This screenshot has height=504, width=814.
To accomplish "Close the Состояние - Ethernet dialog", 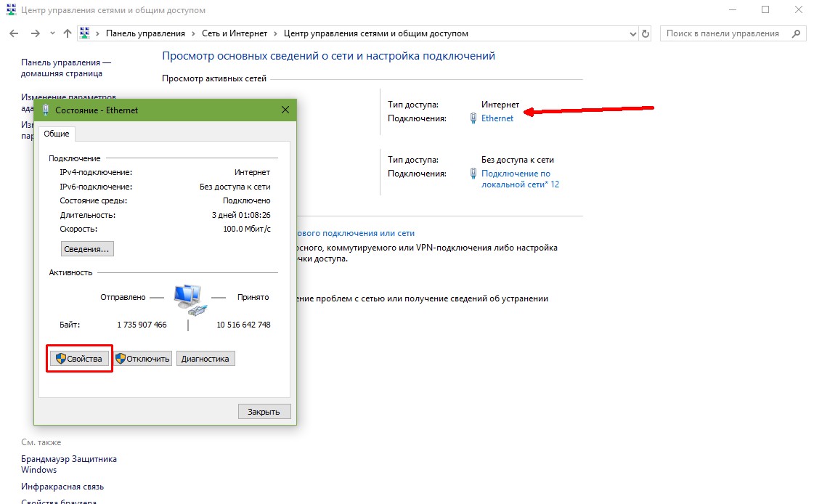I will [x=285, y=110].
